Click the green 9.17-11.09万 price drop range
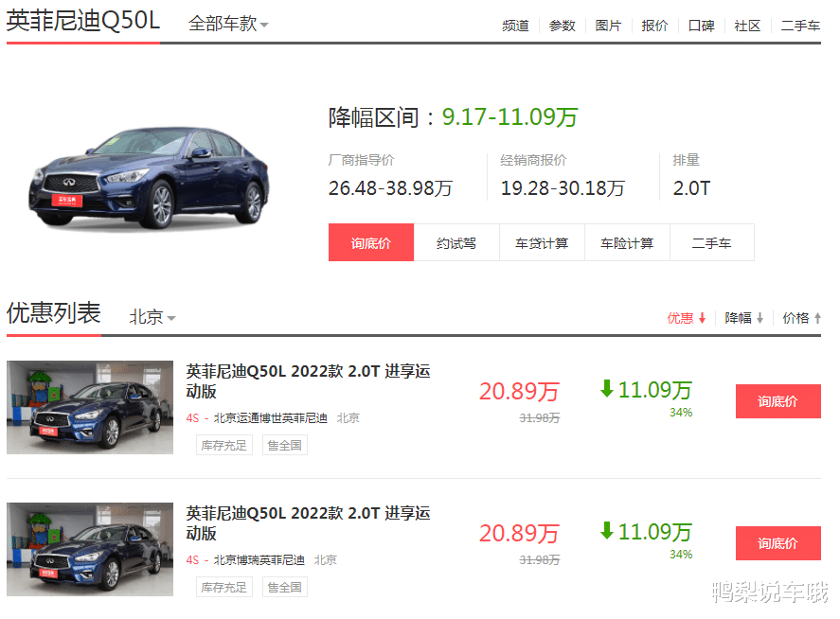Screen dimensions: 840x619 (x=510, y=117)
